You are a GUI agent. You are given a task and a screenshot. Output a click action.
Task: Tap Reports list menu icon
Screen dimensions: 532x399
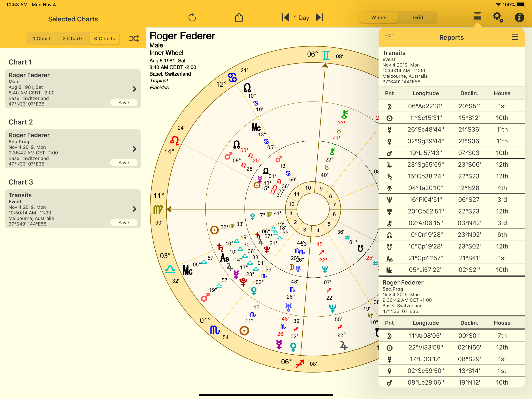(x=514, y=37)
